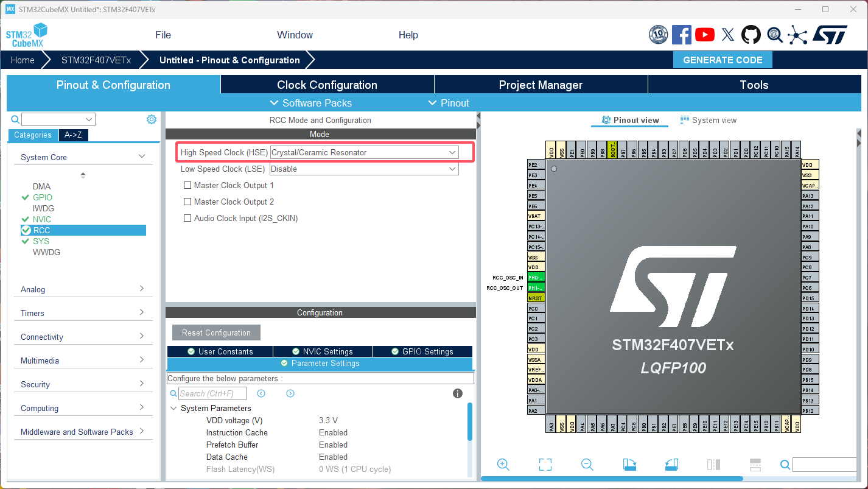
Task: Click the pinout horizontal scrollbar
Action: pos(612,479)
